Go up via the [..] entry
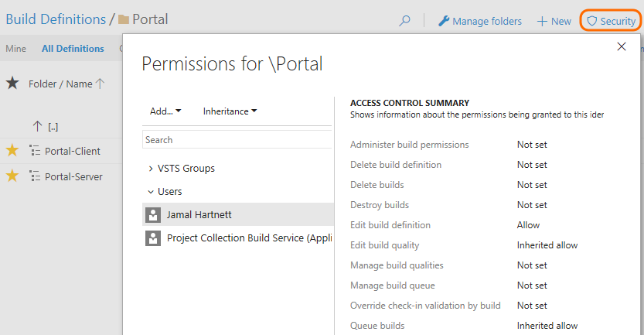This screenshot has width=644, height=335. 53,127
